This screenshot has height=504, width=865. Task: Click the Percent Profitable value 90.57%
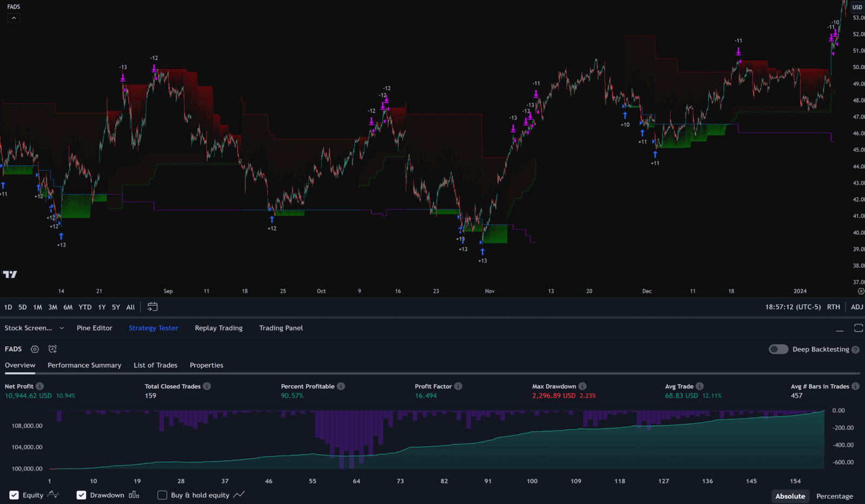point(292,395)
